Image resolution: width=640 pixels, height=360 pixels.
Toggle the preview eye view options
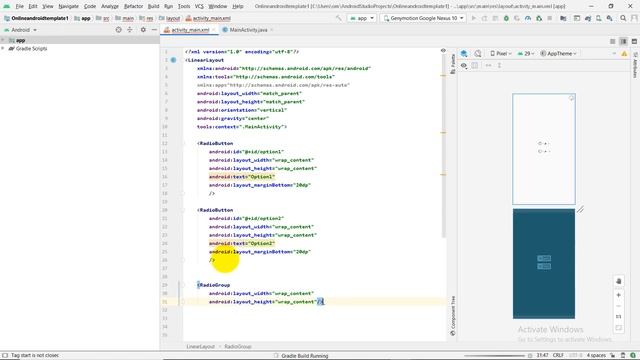click(x=464, y=65)
